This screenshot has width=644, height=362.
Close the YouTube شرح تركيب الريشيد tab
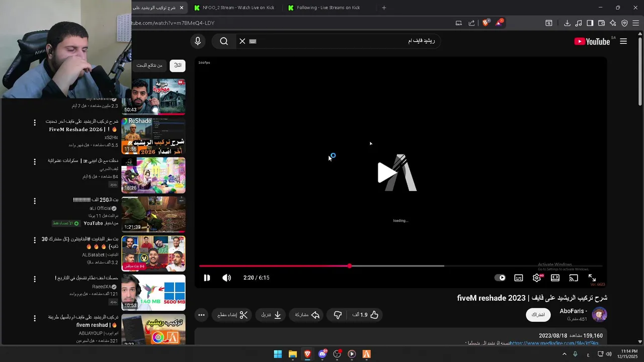click(182, 8)
